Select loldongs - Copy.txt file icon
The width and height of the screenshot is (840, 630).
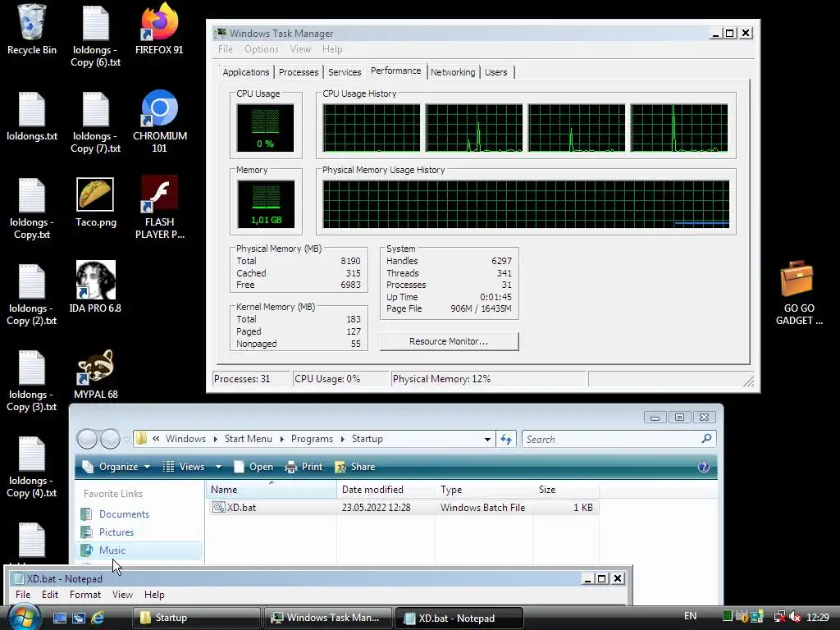[x=32, y=208]
